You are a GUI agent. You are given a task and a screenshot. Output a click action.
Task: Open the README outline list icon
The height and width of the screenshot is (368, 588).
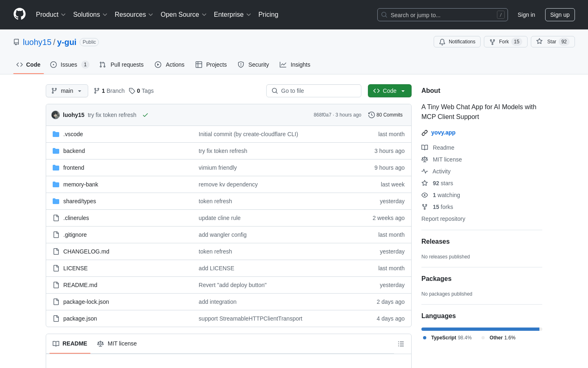(x=401, y=344)
